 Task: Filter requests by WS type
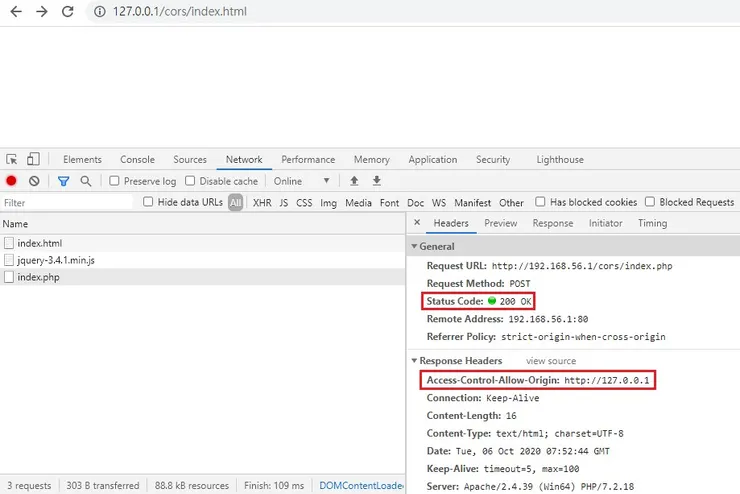[x=439, y=203]
